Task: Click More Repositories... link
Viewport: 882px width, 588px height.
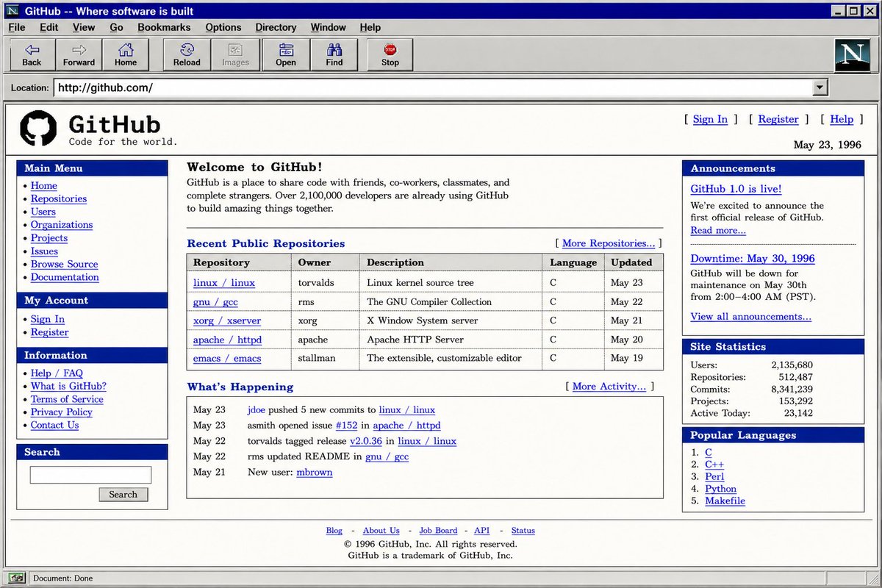Action: [609, 243]
